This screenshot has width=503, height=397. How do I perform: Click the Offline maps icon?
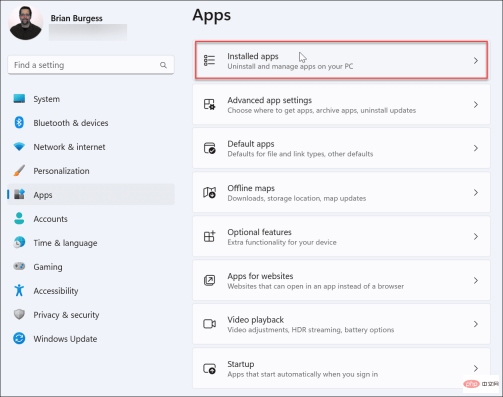pyautogui.click(x=209, y=192)
